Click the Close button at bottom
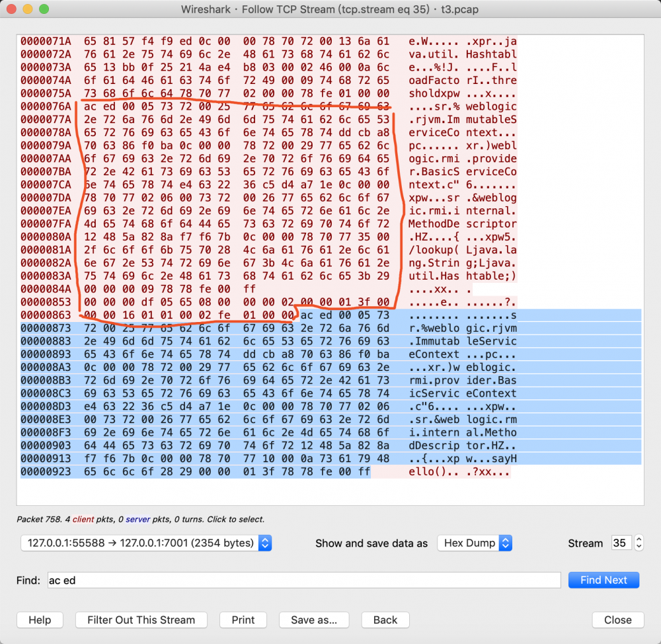This screenshot has height=644, width=661. (617, 620)
